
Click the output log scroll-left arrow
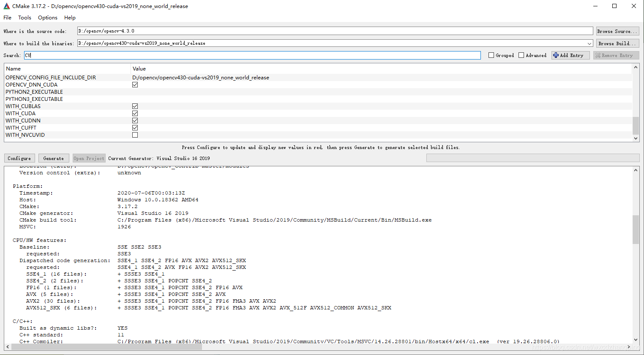[7, 347]
